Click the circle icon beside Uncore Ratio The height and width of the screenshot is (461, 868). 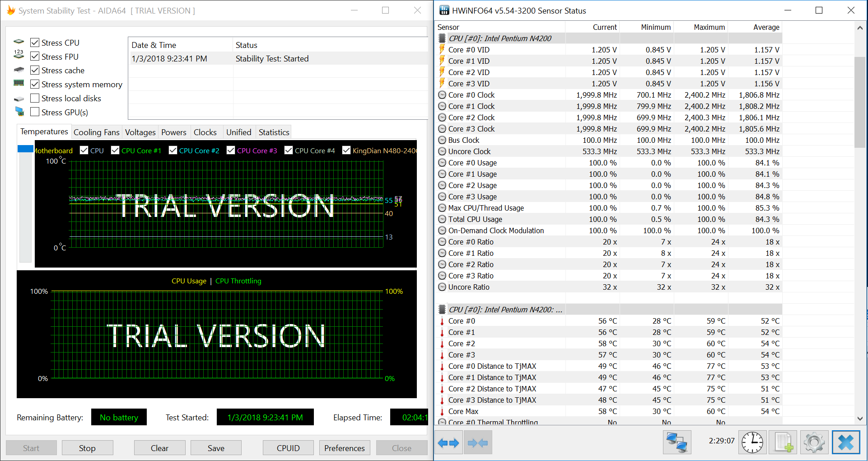(x=442, y=287)
